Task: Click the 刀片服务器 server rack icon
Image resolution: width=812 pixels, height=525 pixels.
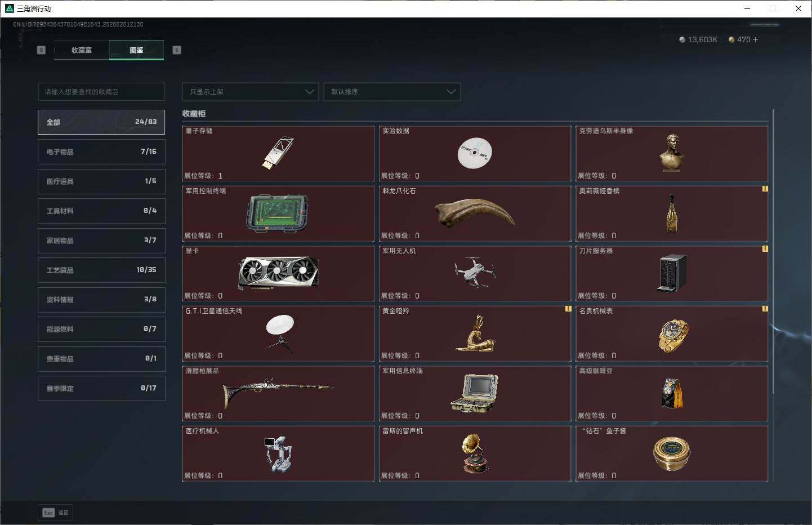Action: (672, 273)
